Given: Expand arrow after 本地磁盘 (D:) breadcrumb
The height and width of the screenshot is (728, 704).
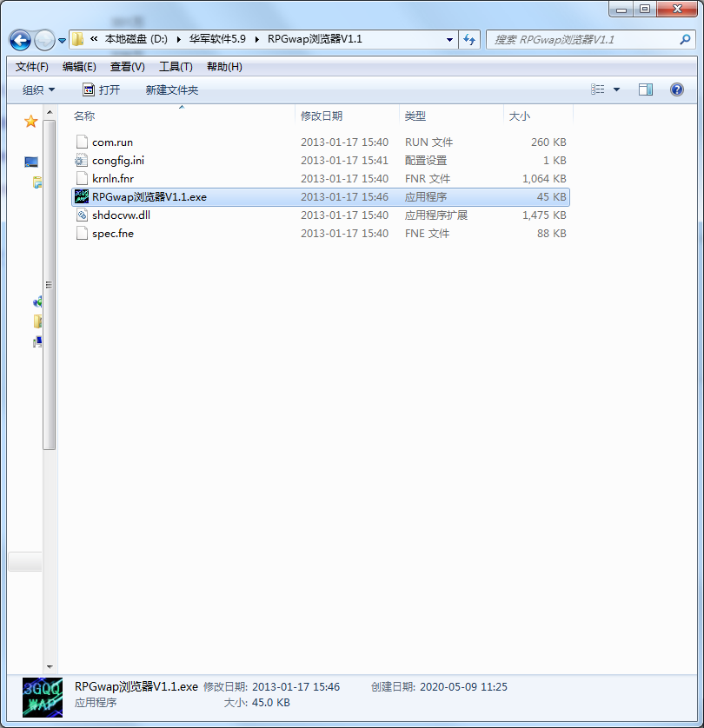Looking at the screenshot, I should (178, 39).
